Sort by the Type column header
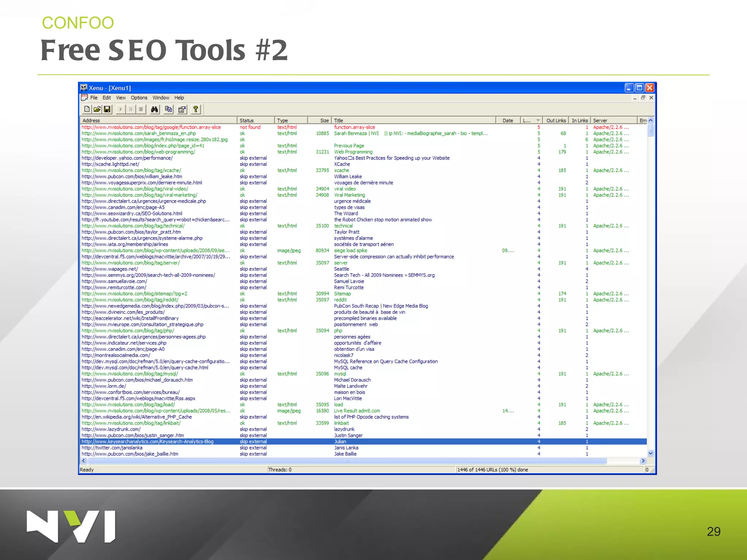747x560 pixels. [x=291, y=120]
